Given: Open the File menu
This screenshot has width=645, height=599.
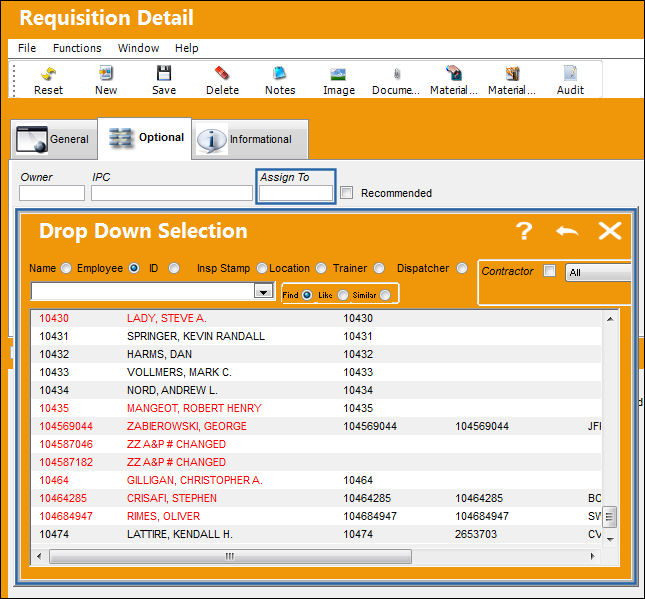Looking at the screenshot, I should click(x=27, y=48).
